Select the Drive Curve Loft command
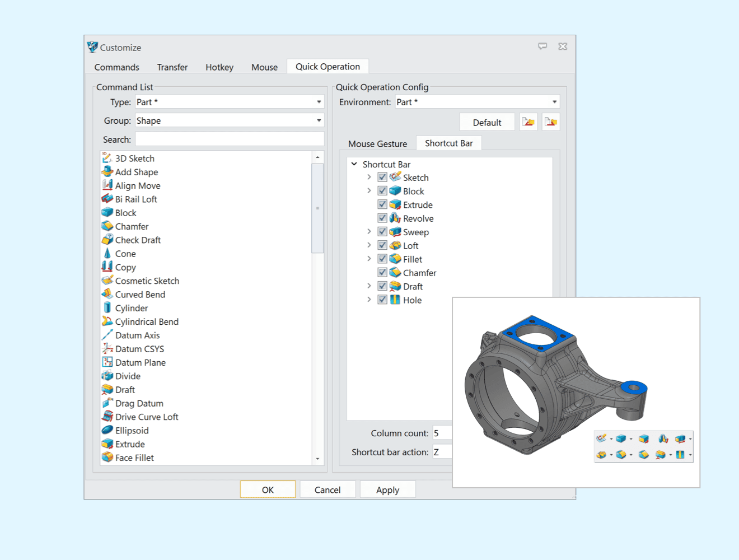This screenshot has height=560, width=739. pos(146,417)
